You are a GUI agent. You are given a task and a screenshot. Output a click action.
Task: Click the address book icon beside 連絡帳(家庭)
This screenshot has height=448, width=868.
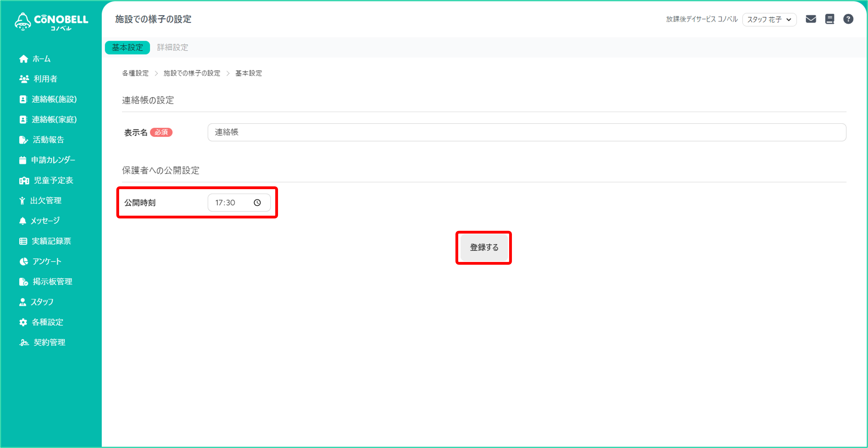pyautogui.click(x=23, y=120)
